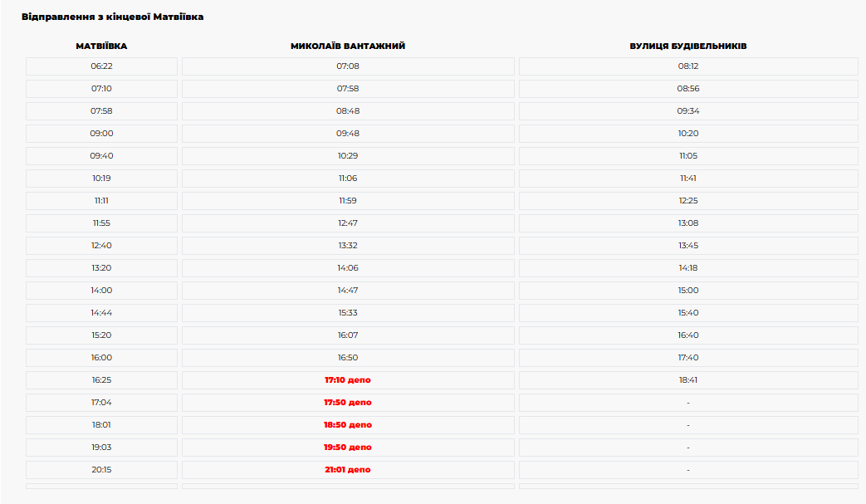Select the 16:50 Миколаїв Вантажний cell
The image size is (866, 504).
[x=348, y=358]
